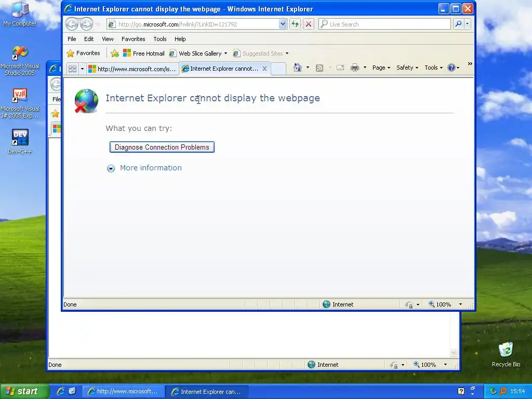
Task: Click the Home page icon
Action: [x=298, y=68]
